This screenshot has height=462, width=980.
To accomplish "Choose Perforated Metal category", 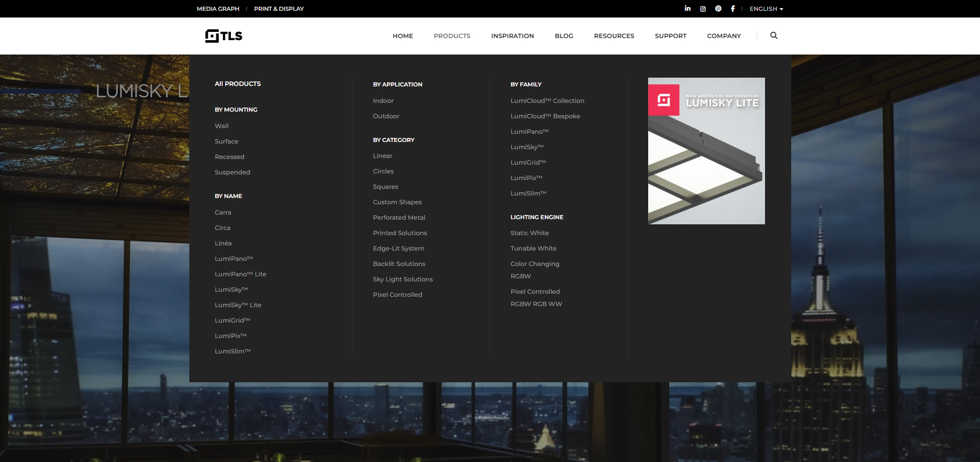I will (x=399, y=218).
